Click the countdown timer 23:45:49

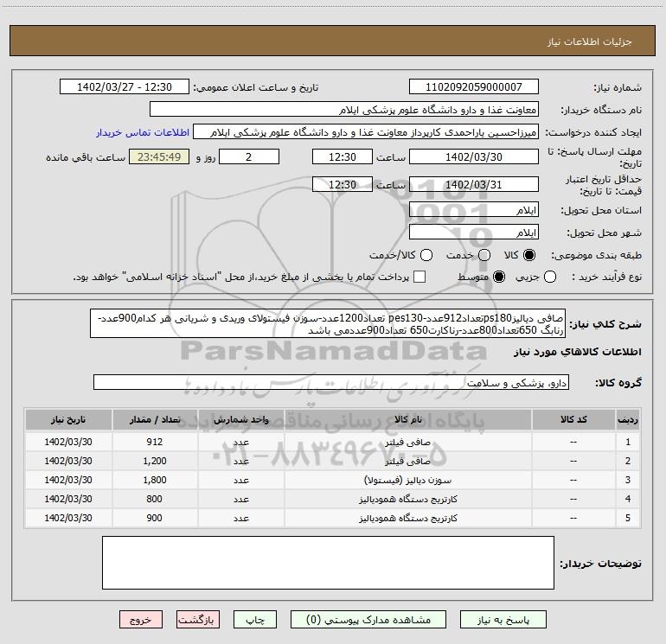159,156
